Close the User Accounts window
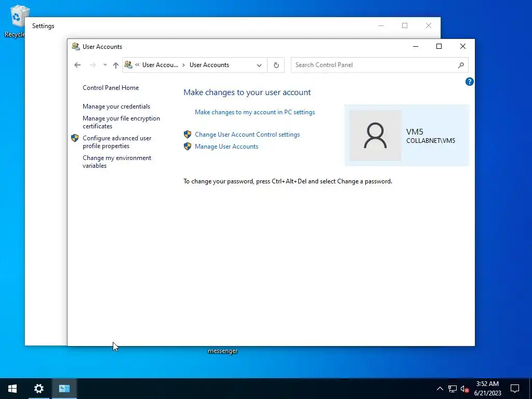This screenshot has width=532, height=399. click(463, 46)
